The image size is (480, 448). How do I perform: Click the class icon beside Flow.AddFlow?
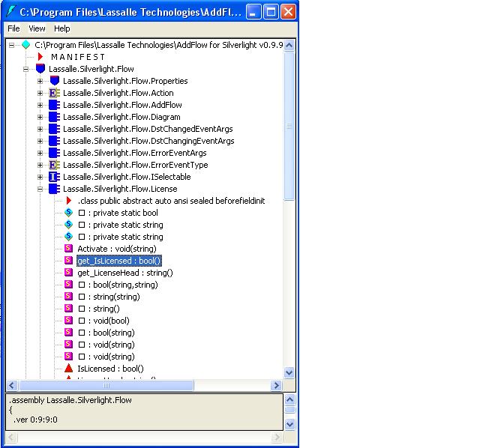54,105
